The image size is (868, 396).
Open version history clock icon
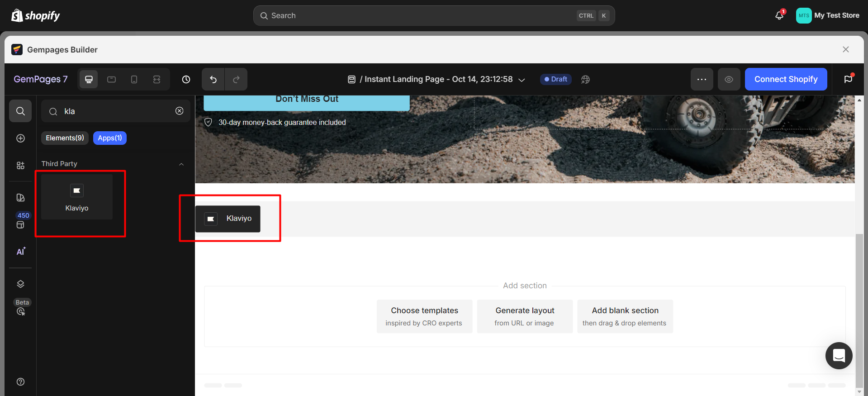(x=186, y=80)
